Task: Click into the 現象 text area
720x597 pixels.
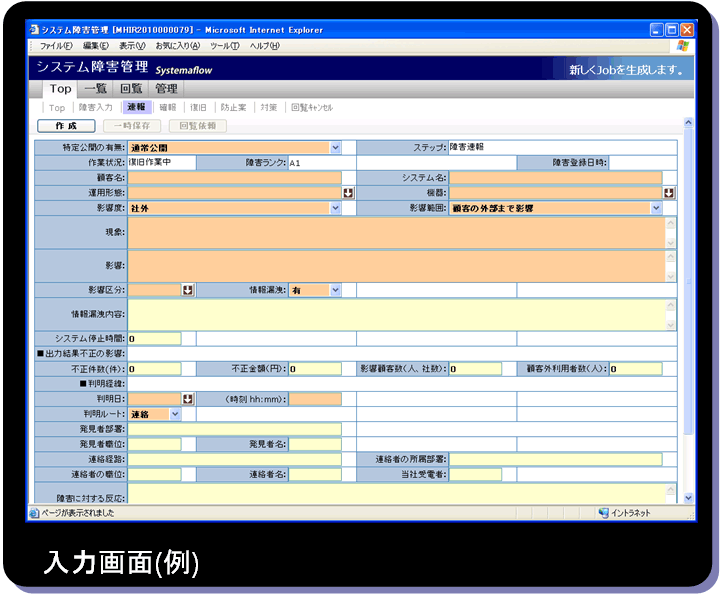Action: coord(397,233)
